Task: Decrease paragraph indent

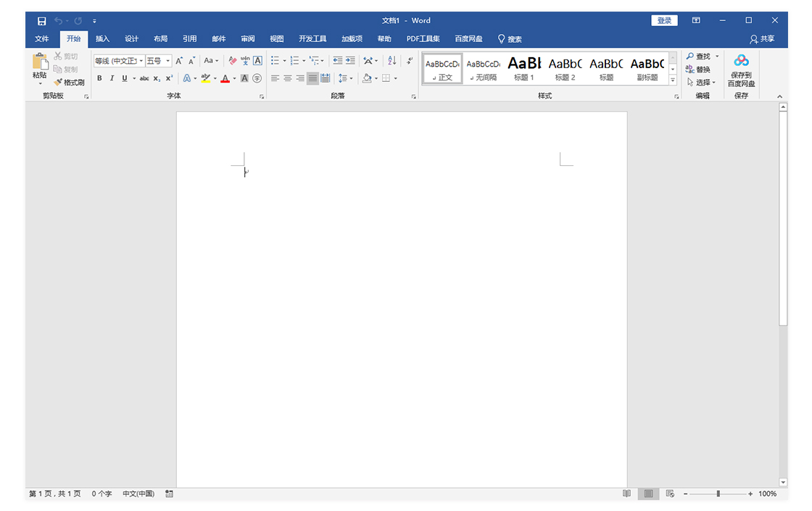Action: 338,61
